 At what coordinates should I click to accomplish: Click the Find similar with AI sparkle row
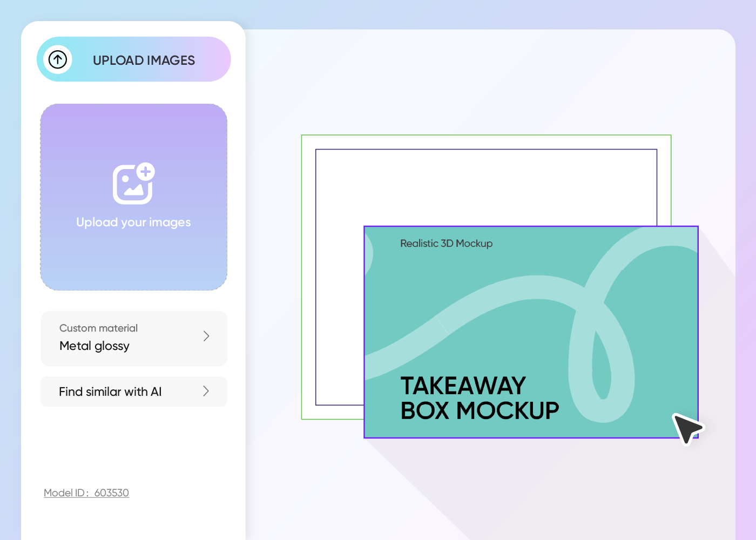point(133,391)
